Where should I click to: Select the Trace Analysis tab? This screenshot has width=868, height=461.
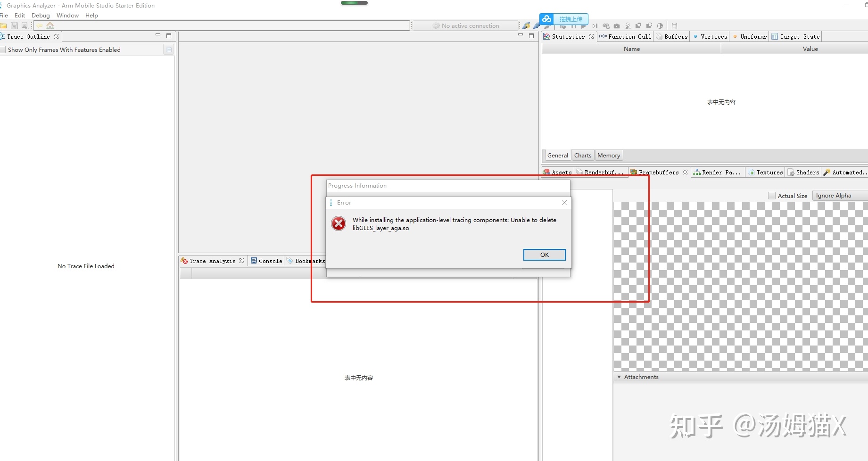tap(212, 261)
